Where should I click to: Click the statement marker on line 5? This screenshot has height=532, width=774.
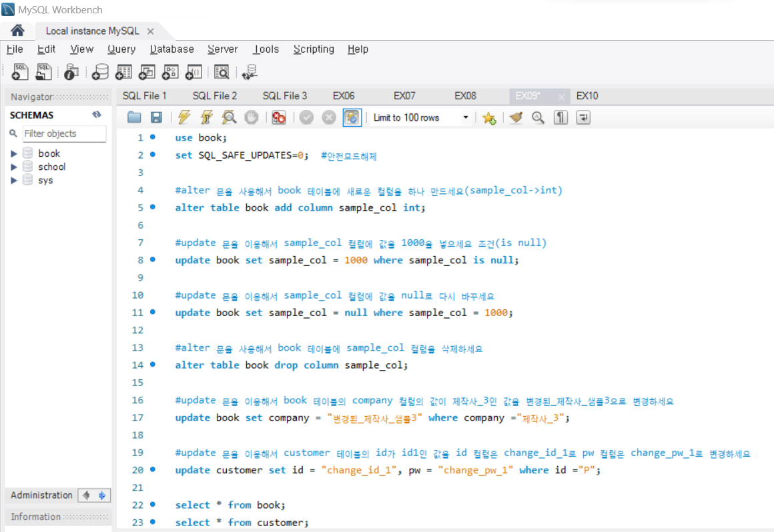(x=153, y=207)
